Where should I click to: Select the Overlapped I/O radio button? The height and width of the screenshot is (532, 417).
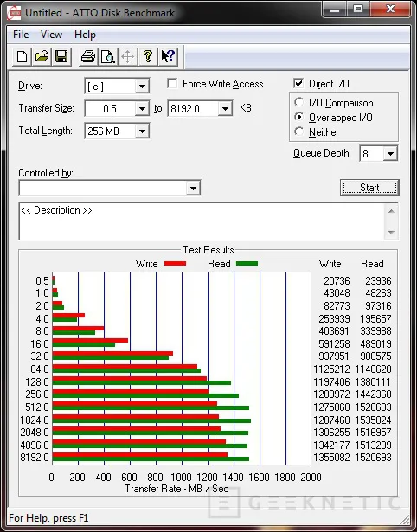[299, 117]
